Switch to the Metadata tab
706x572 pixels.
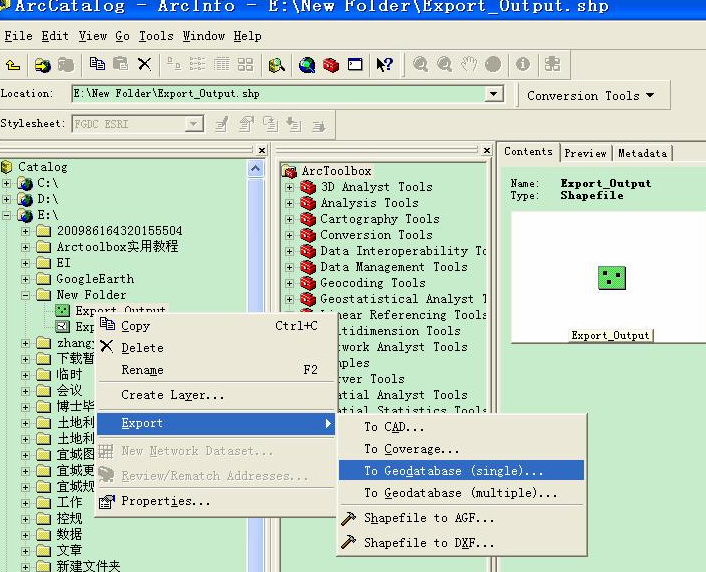tap(642, 153)
